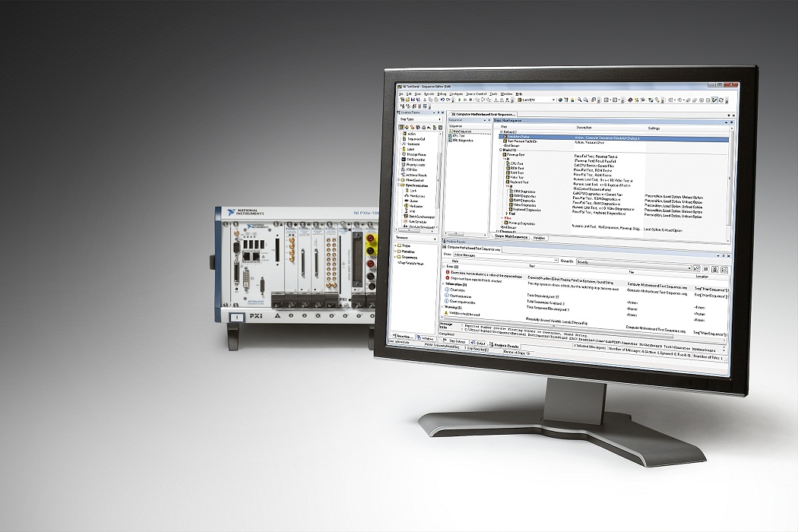Click the magnifier Find icon in toolbar
Viewport: 798px width, 532px height.
pyautogui.click(x=580, y=100)
